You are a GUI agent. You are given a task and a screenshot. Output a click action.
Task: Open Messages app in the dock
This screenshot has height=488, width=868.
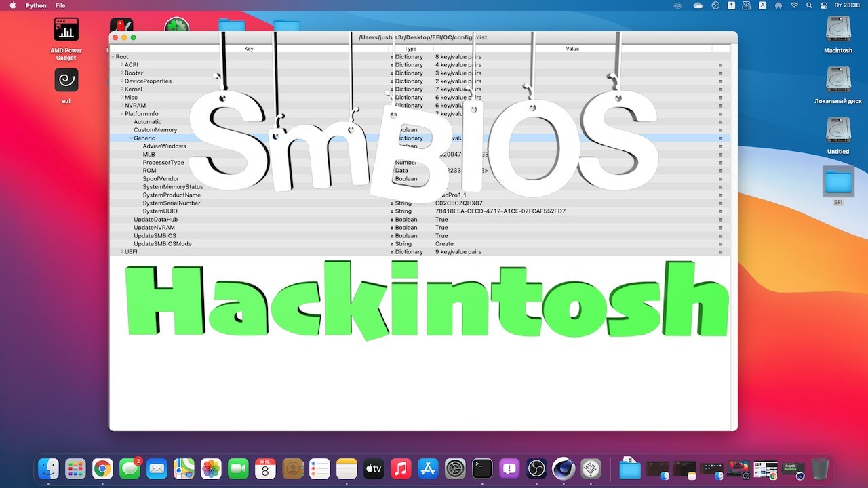tap(130, 468)
